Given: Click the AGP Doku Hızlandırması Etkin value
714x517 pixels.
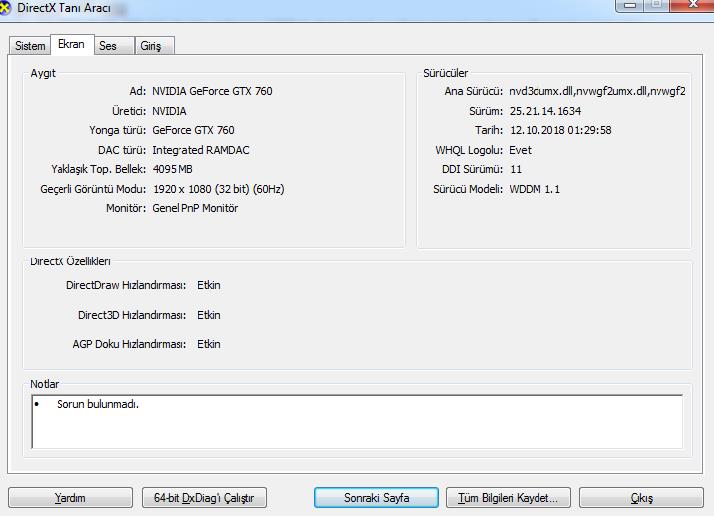Looking at the screenshot, I should (209, 344).
